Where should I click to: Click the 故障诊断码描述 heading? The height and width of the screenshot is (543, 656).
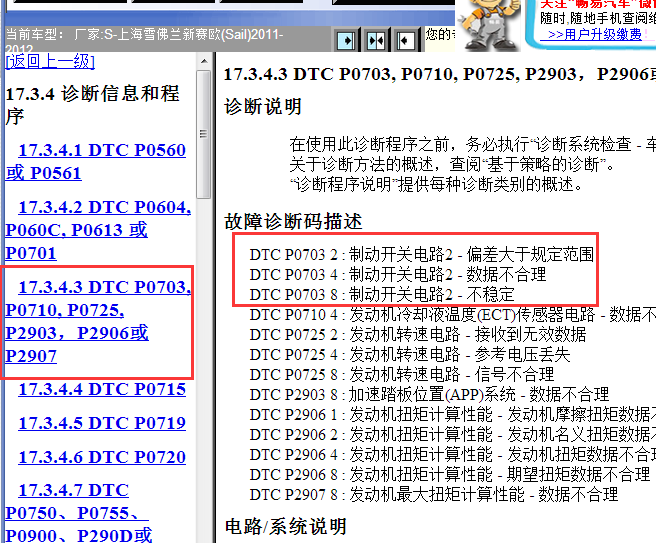(x=293, y=221)
